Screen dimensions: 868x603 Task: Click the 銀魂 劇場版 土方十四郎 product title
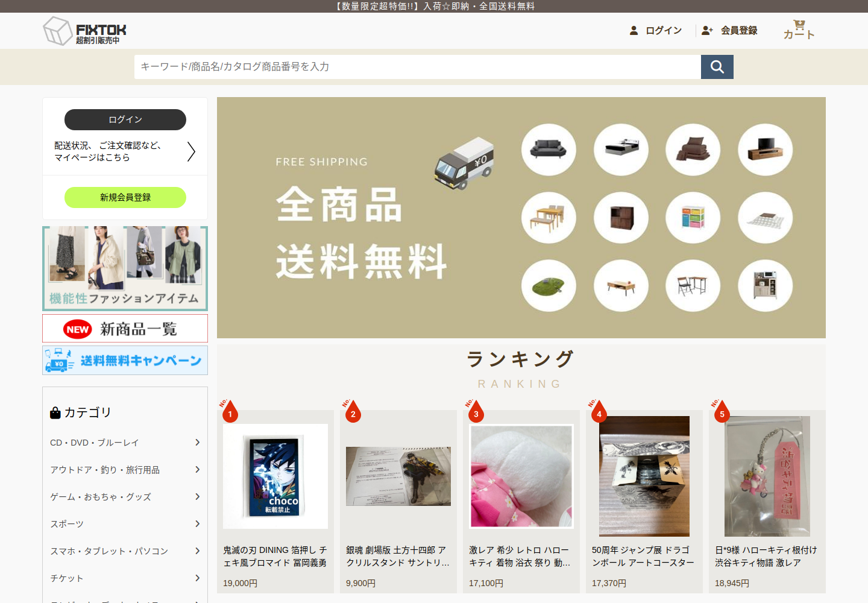[398, 557]
